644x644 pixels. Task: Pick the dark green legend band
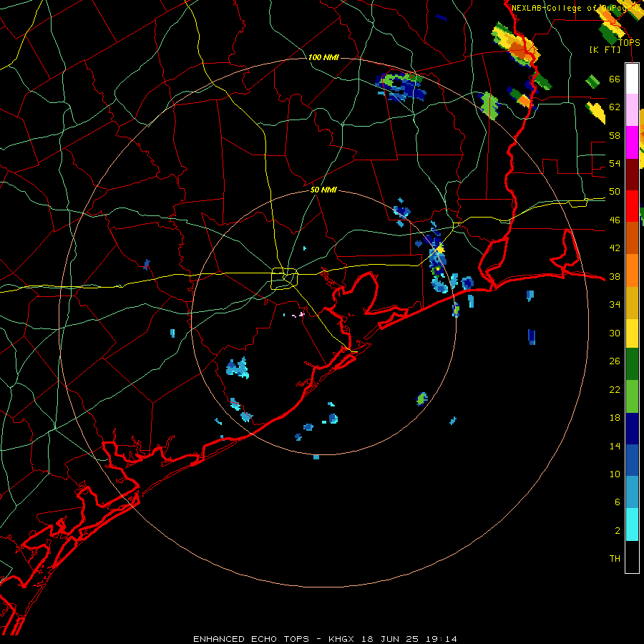pyautogui.click(x=632, y=364)
